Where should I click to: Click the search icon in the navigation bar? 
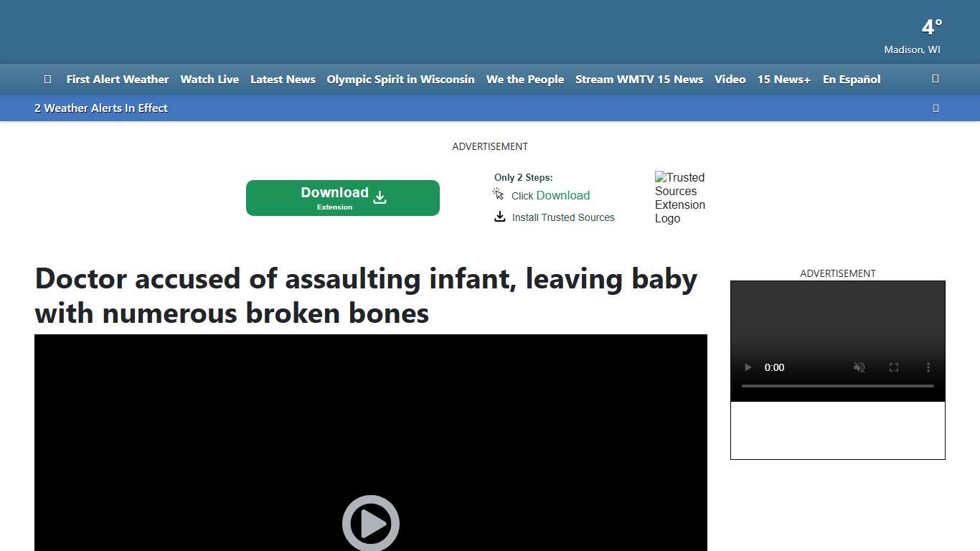935,79
